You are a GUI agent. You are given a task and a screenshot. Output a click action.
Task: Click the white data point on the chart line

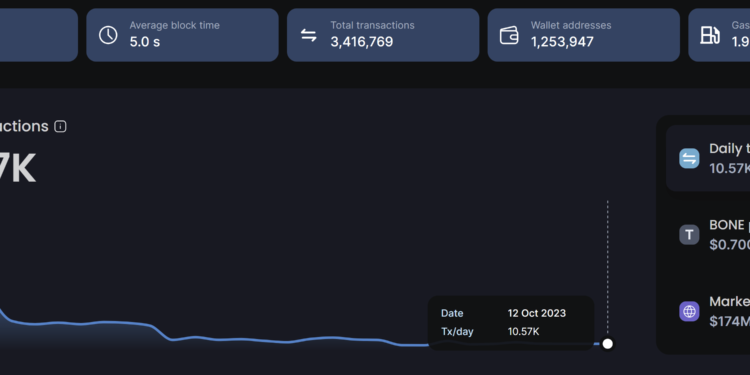coord(607,343)
